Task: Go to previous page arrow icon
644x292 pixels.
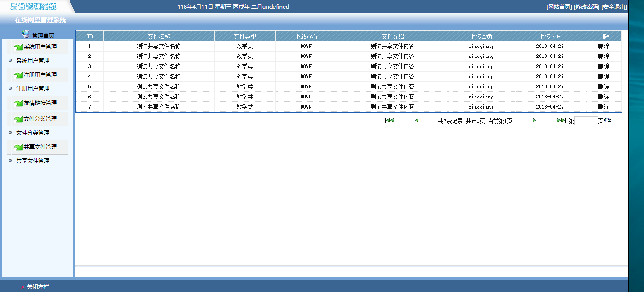Action: point(416,120)
